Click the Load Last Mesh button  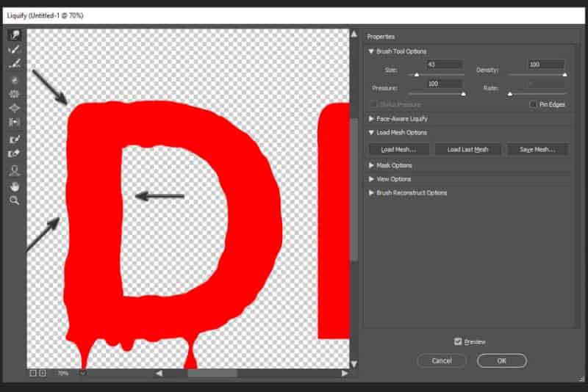coord(467,150)
